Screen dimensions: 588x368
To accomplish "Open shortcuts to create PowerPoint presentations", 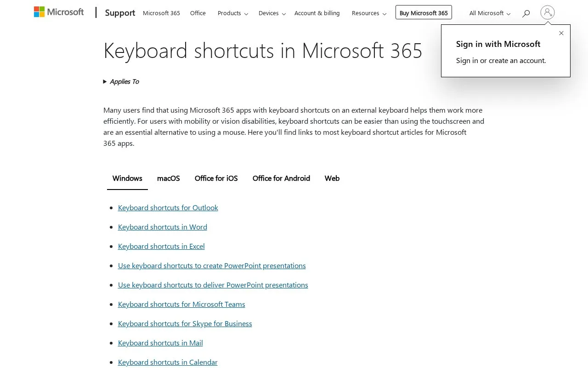I will [x=212, y=265].
